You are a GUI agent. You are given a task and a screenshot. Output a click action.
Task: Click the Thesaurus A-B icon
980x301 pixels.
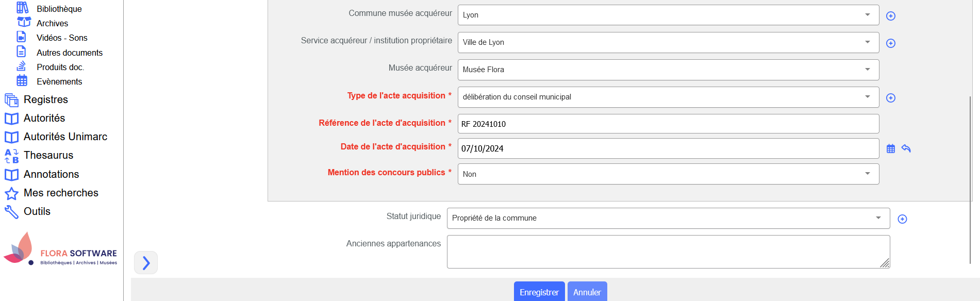coord(11,156)
